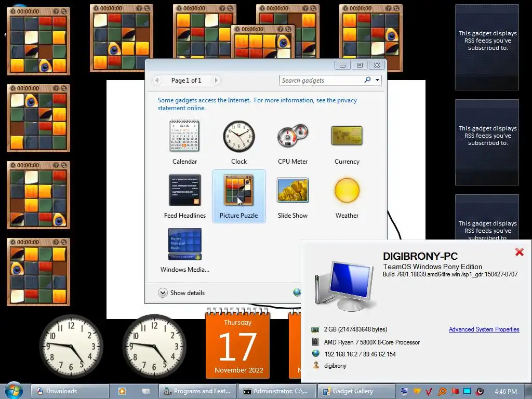Click the Page 1 of 1 label
Screen dimensions: 532x399
pyautogui.click(x=186, y=81)
